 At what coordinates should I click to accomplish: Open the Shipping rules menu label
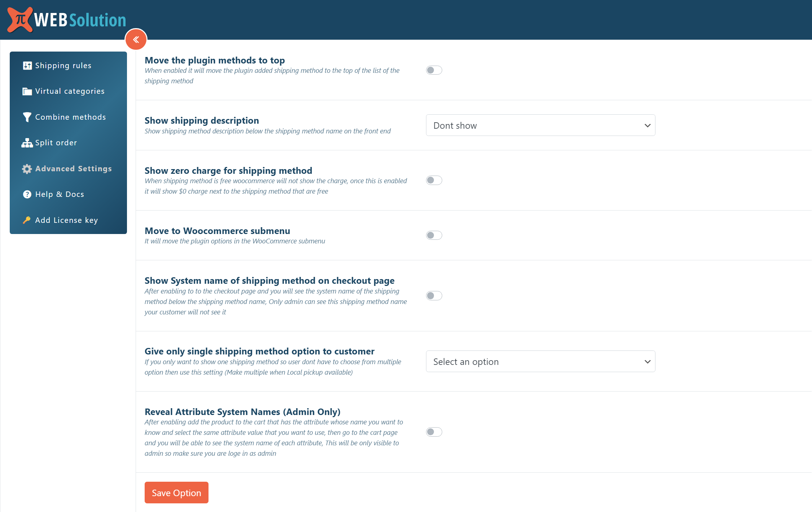[x=63, y=66]
